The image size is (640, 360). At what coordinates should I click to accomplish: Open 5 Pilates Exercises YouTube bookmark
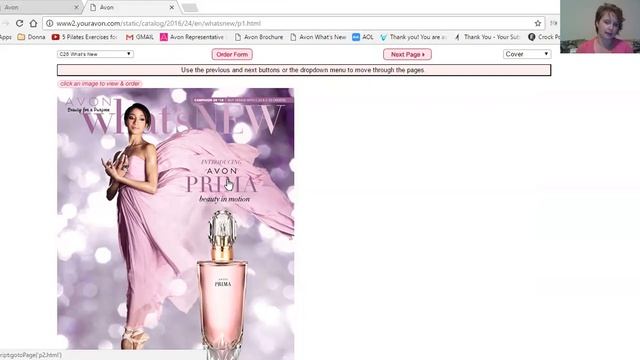pos(85,37)
